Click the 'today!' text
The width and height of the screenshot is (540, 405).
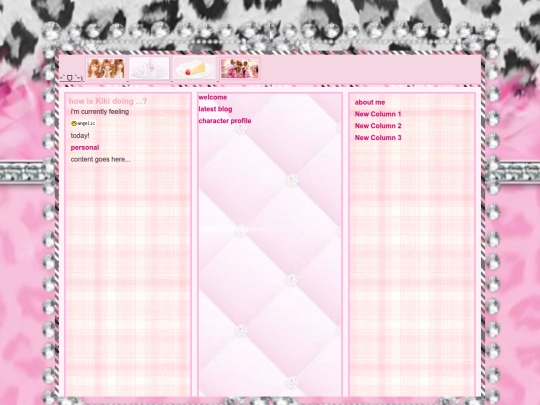coord(80,136)
